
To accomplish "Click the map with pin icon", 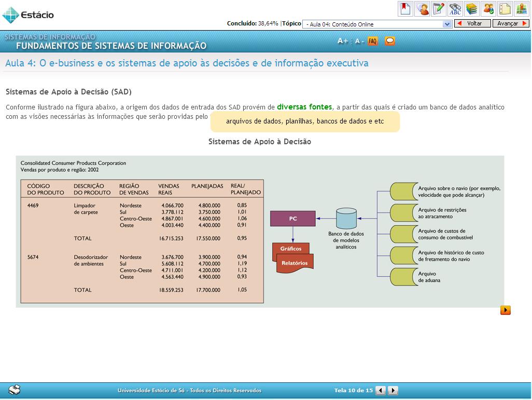I will pos(522,9).
